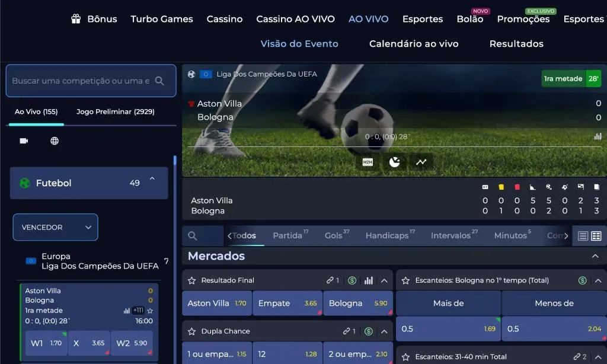Pick double chance 12 at 1.28
Image resolution: width=607 pixels, height=364 pixels.
[287, 354]
